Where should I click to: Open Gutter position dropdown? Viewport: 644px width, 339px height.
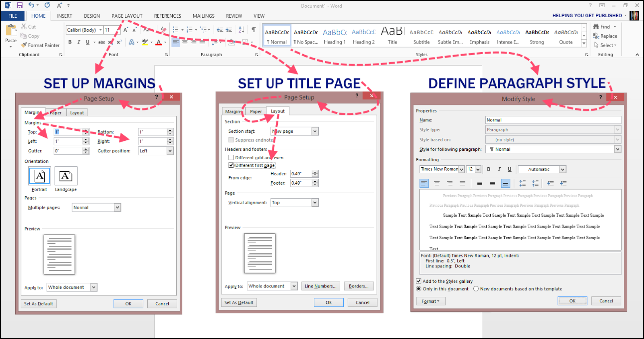pos(170,151)
